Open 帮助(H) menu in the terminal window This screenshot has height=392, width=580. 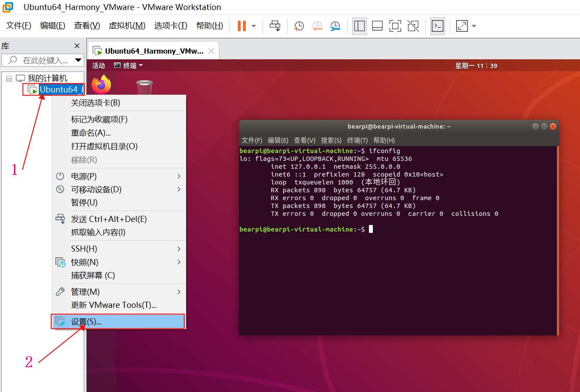[x=384, y=140]
